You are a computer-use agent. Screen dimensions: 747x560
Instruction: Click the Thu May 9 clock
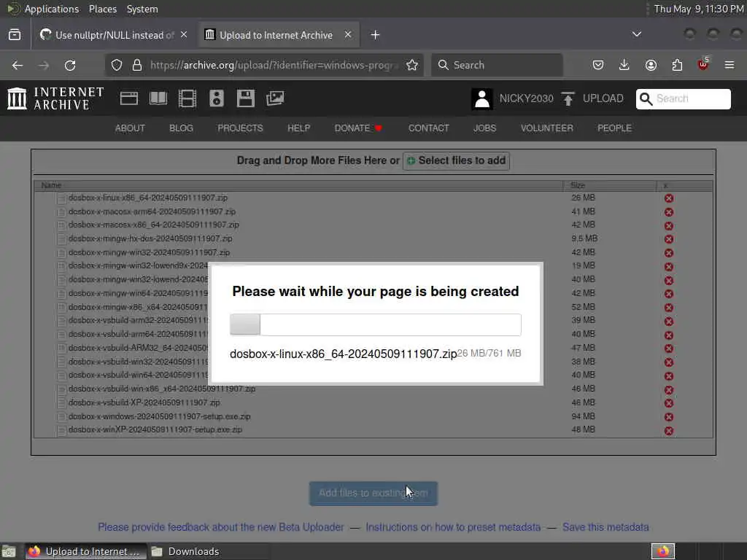(698, 9)
